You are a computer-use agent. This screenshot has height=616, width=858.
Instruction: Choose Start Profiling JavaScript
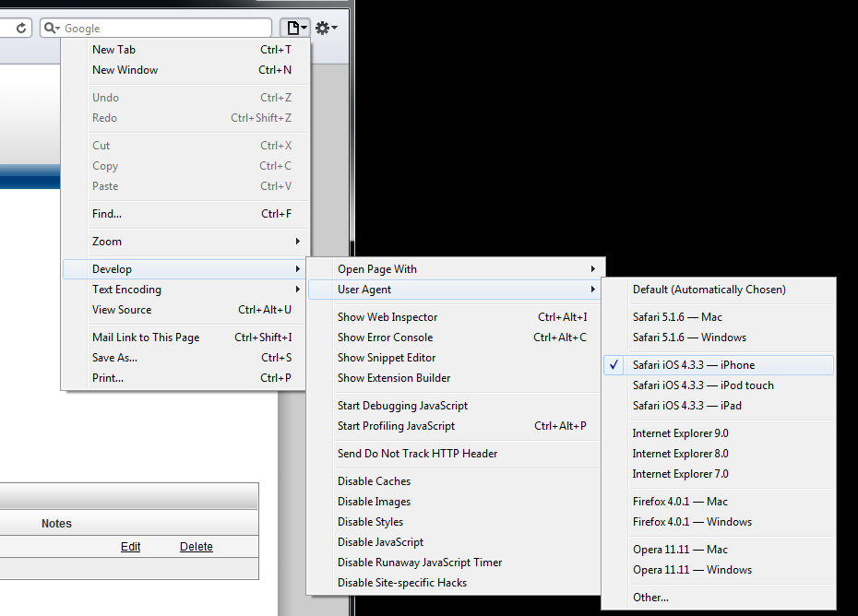click(455, 426)
